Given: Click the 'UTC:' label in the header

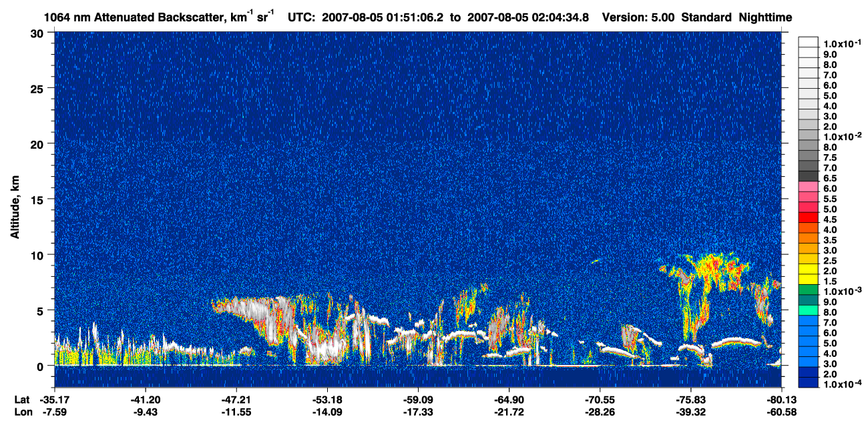Looking at the screenshot, I should click(302, 17).
